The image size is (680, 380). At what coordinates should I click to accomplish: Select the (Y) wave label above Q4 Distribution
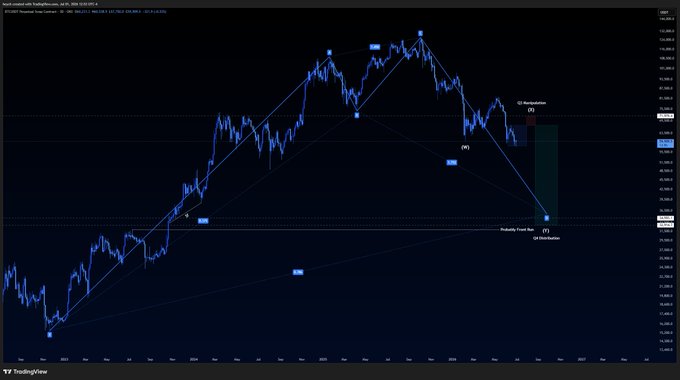(546, 231)
